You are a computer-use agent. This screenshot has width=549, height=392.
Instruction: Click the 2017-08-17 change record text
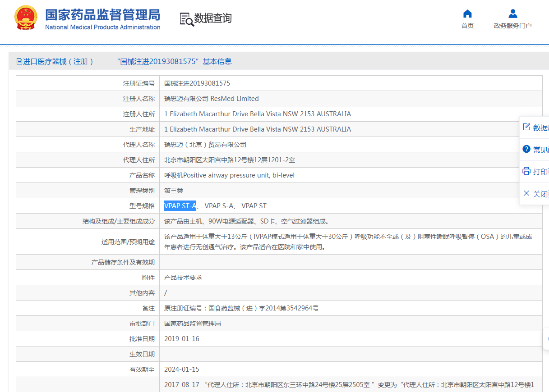click(349, 385)
